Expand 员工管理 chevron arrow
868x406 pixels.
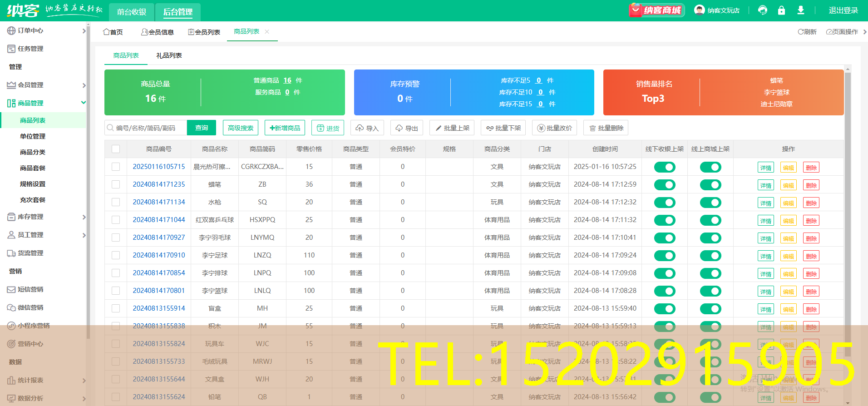[x=84, y=235]
